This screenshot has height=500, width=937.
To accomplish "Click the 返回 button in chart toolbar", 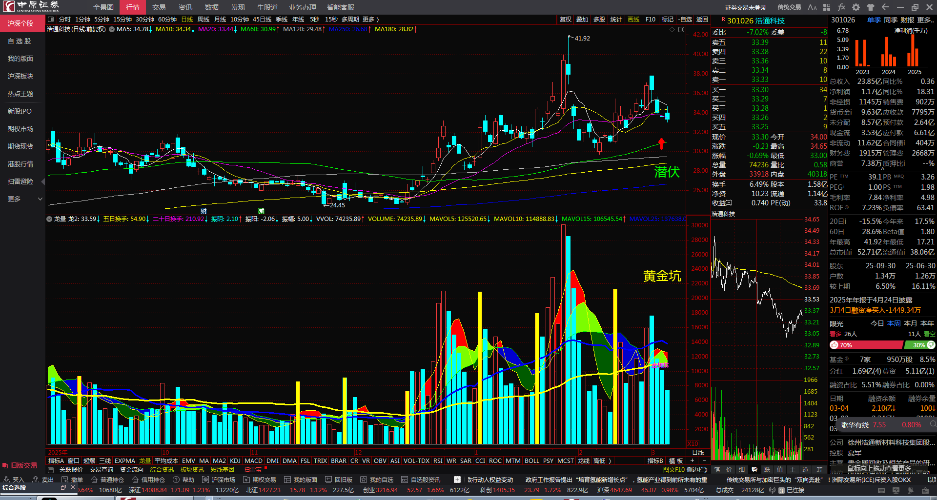I will pyautogui.click(x=702, y=19).
